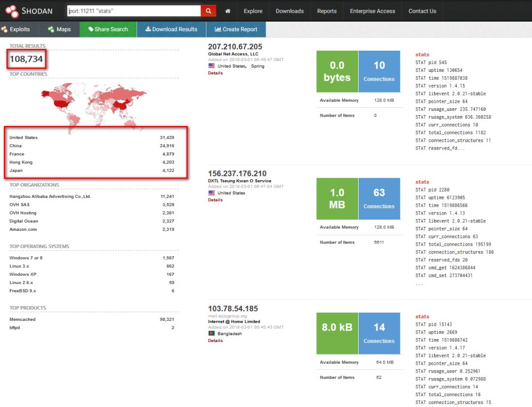This screenshot has height=407, width=532.
Task: Click Internet @ Home Limited name
Action: point(234,321)
